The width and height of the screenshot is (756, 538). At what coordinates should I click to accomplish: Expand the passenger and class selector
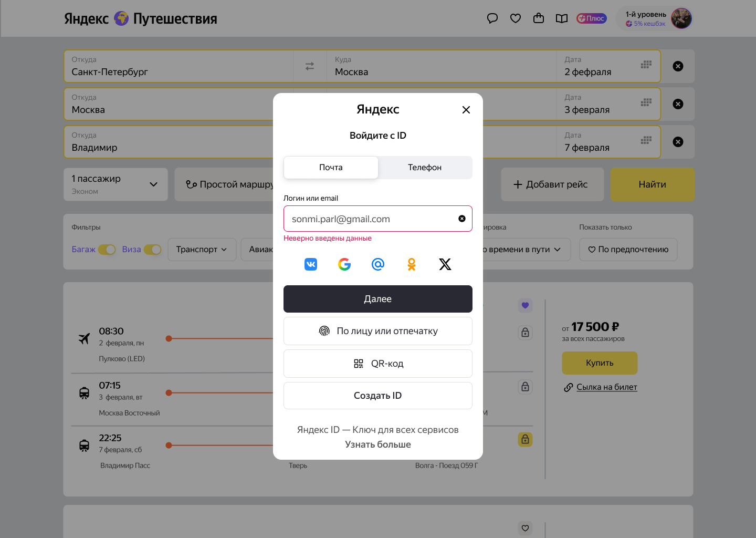coord(115,184)
